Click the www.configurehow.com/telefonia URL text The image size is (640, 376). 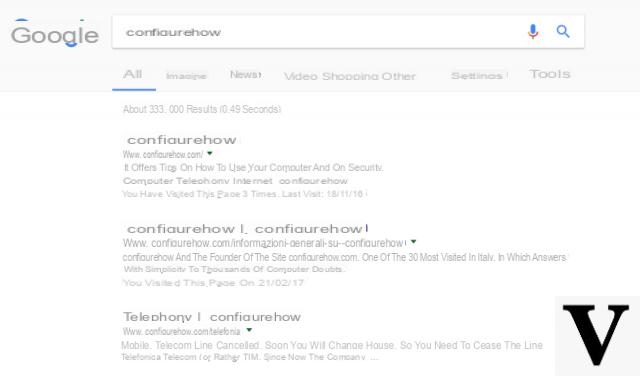click(x=182, y=331)
